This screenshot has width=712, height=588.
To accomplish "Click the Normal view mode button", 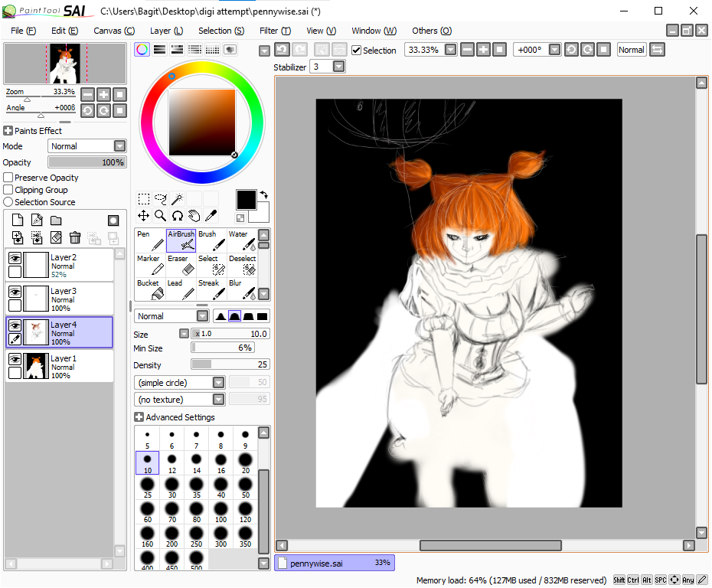I will pos(631,50).
